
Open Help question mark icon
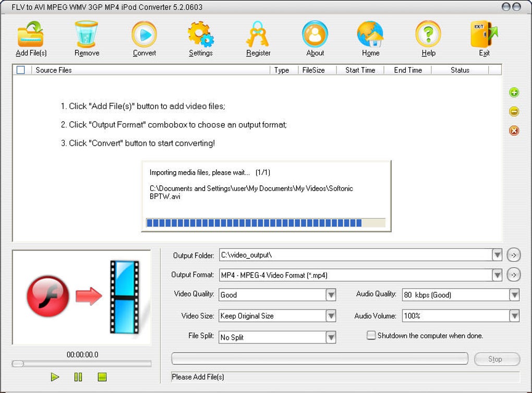[428, 34]
